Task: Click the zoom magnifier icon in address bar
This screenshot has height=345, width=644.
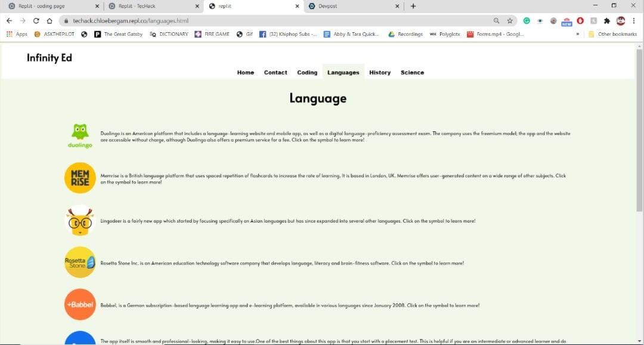Action: pos(497,20)
